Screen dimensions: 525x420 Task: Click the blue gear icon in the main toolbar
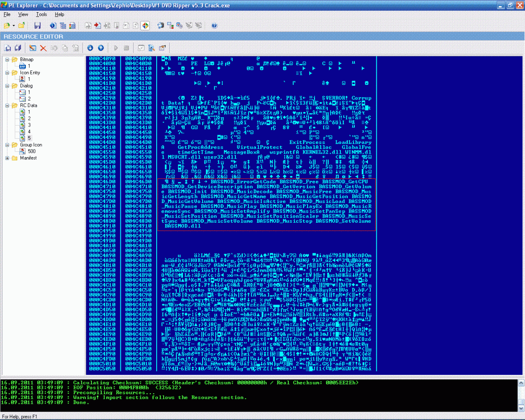click(161, 25)
